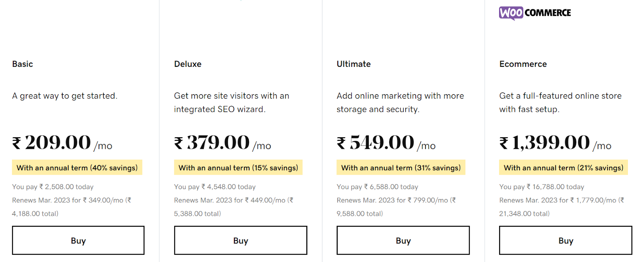
Task: Select the Ecommerce plan heading
Action: click(x=523, y=64)
